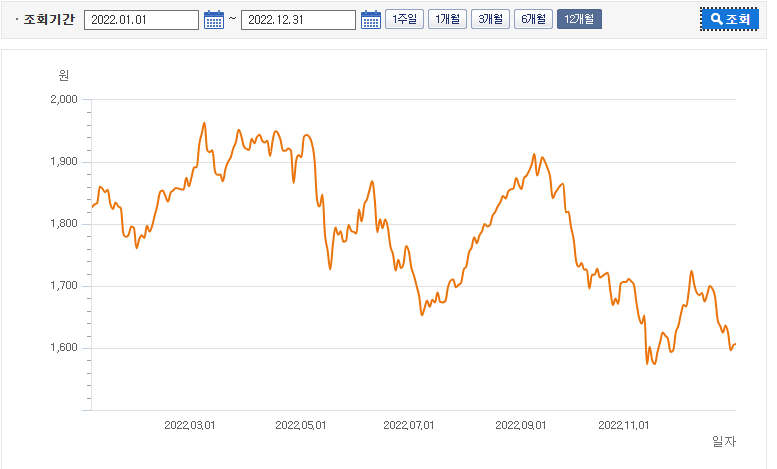Open the end date calendar picker
This screenshot has width=777, height=469.
coord(371,20)
